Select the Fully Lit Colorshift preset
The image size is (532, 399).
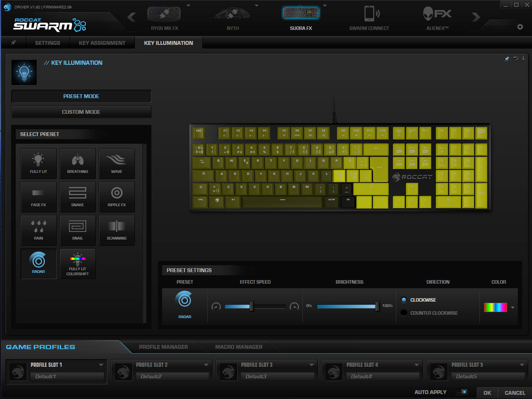click(77, 264)
